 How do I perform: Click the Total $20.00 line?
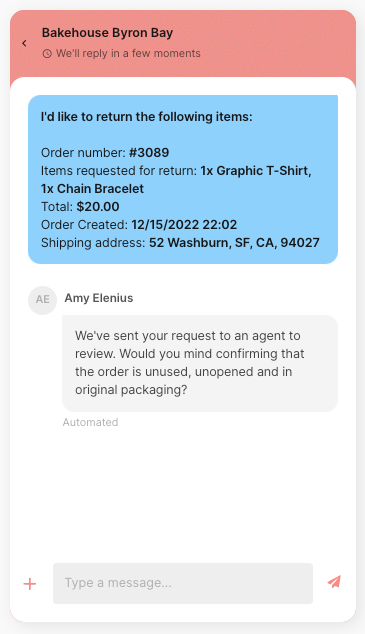[80, 207]
